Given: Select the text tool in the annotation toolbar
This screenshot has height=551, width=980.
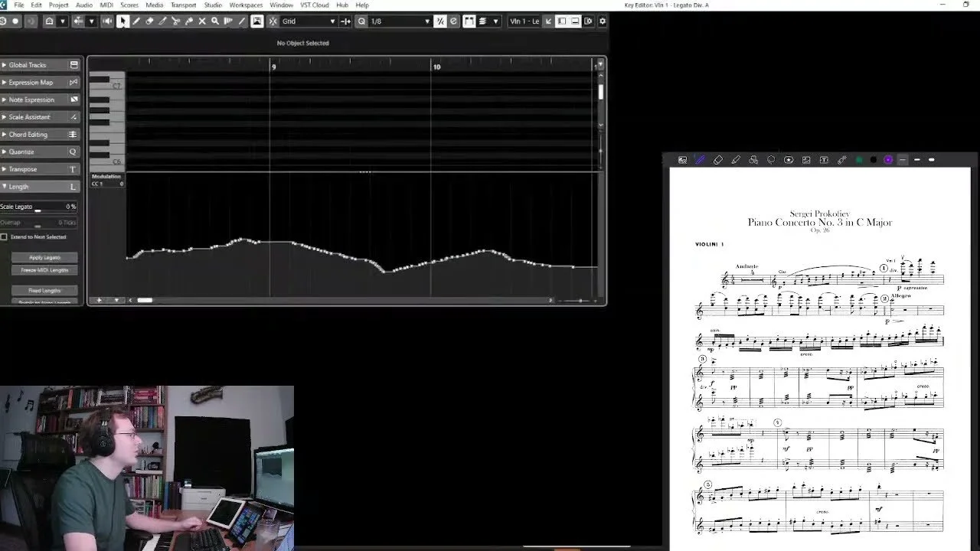Looking at the screenshot, I should click(x=825, y=159).
